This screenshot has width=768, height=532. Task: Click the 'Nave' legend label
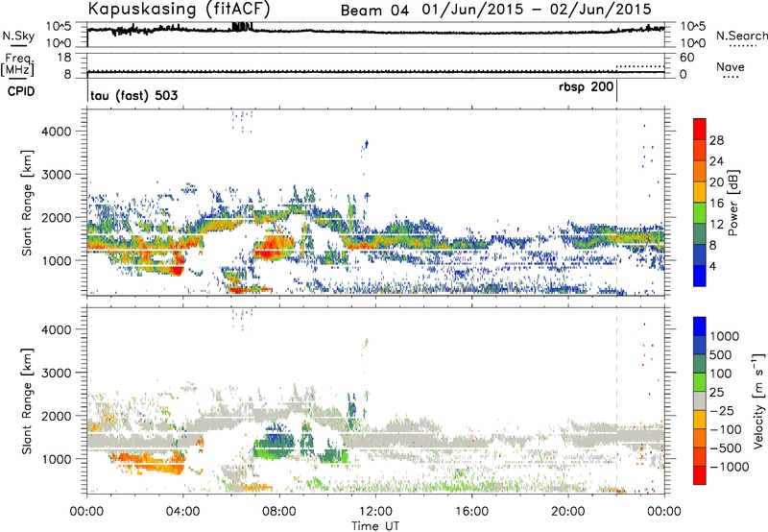731,66
